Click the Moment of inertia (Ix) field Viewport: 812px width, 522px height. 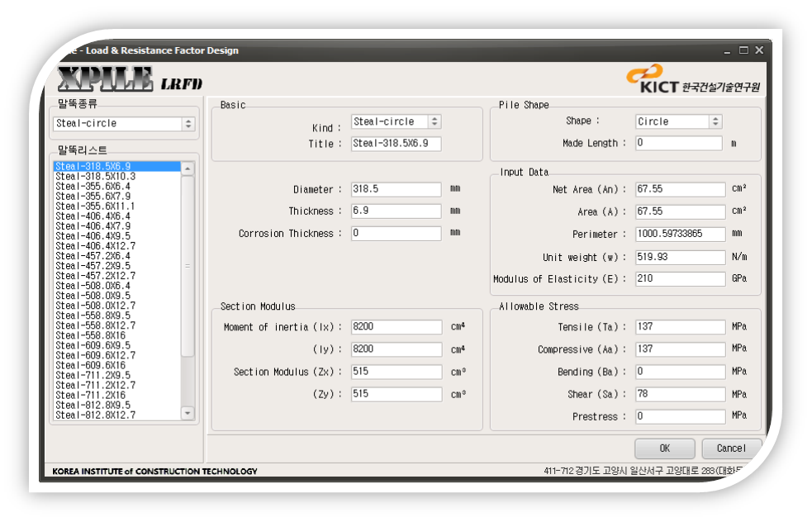point(397,327)
